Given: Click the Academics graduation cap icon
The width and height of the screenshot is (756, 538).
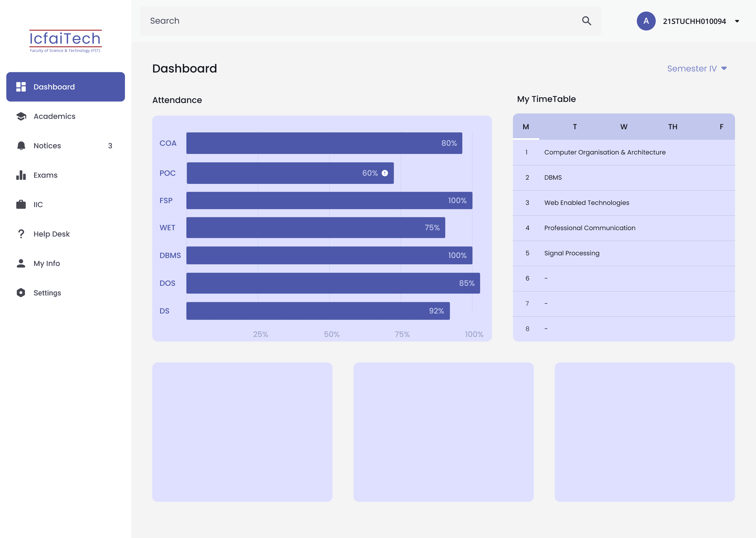Looking at the screenshot, I should pos(21,116).
